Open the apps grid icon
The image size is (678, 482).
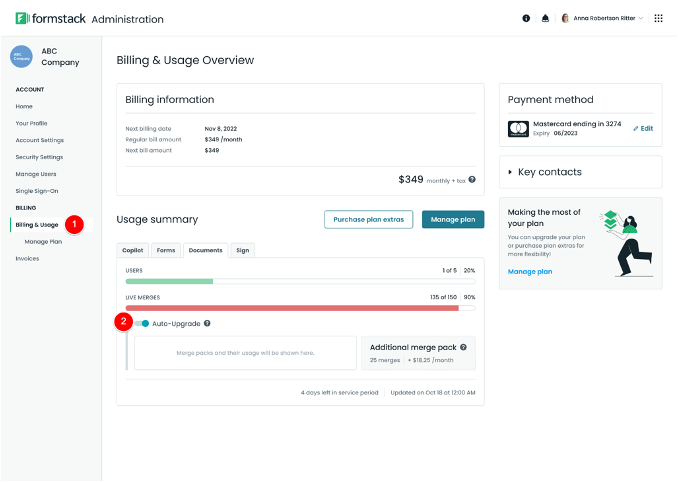(658, 18)
